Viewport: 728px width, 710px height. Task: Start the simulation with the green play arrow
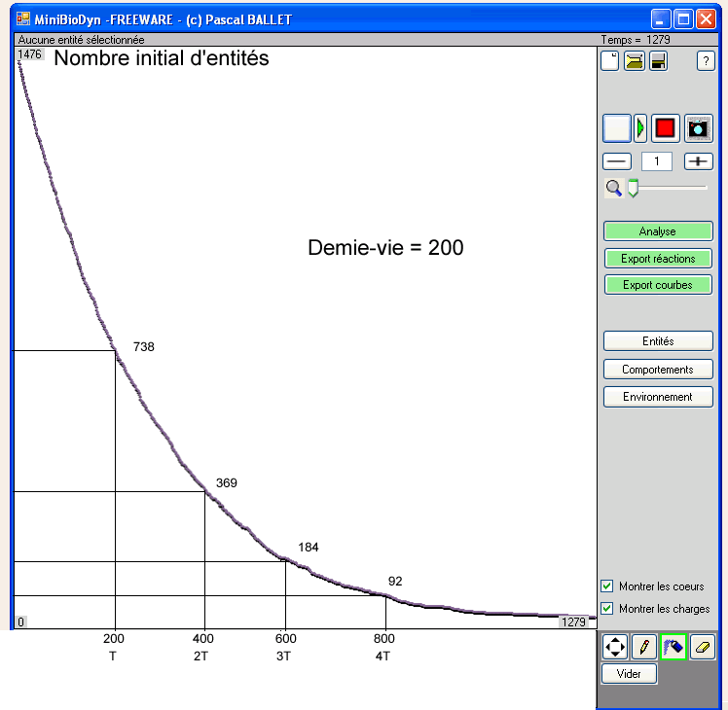(x=640, y=127)
